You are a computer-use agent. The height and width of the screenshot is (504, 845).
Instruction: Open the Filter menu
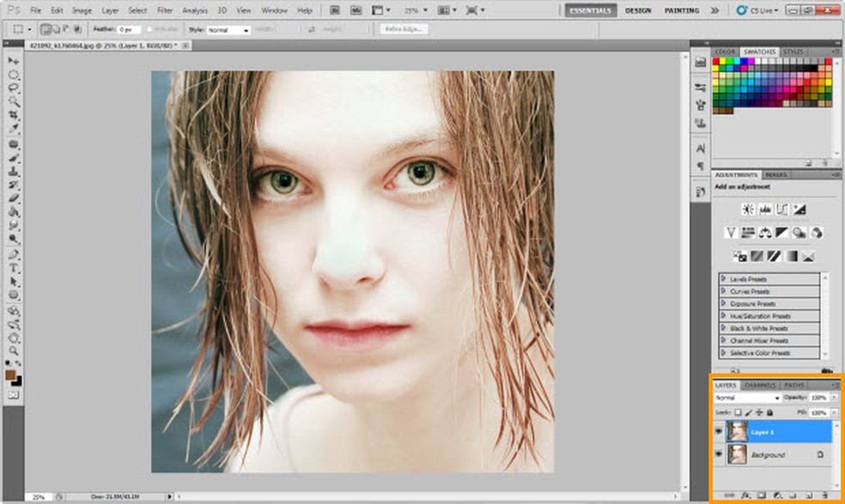pyautogui.click(x=165, y=10)
